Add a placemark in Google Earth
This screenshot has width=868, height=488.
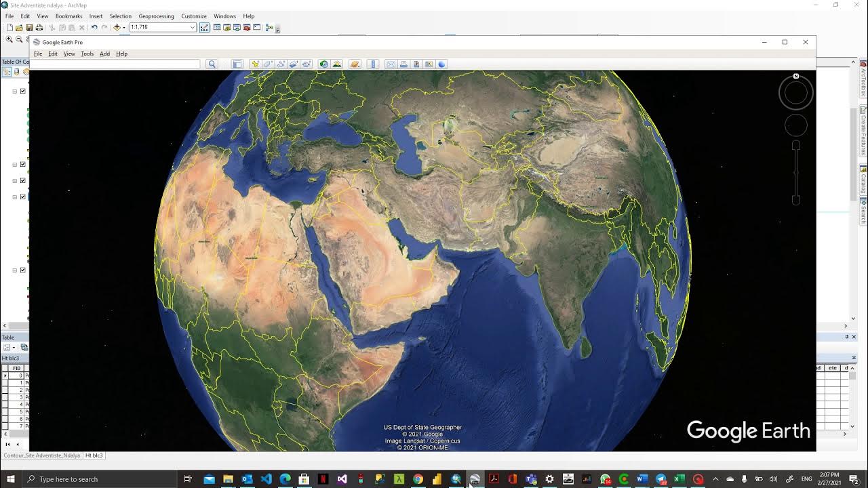(255, 64)
